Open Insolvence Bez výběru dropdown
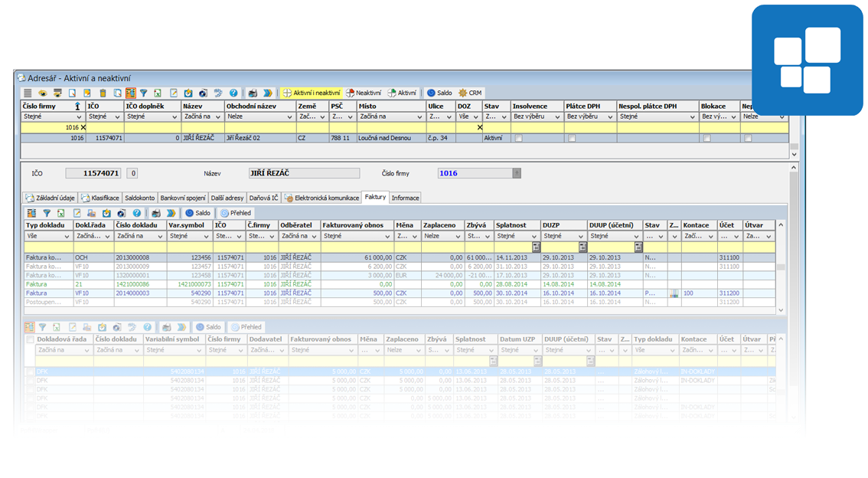Viewport: 868px width, 478px height. [557, 117]
